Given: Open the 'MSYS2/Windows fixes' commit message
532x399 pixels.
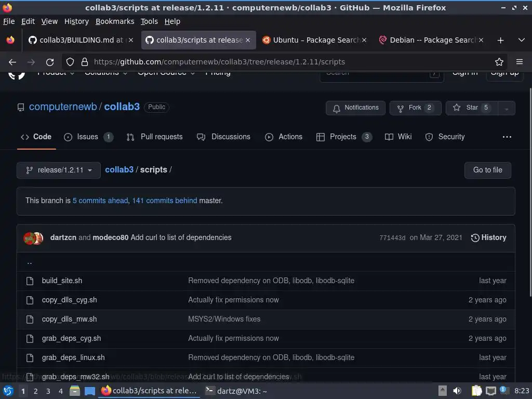Looking at the screenshot, I should (x=224, y=320).
